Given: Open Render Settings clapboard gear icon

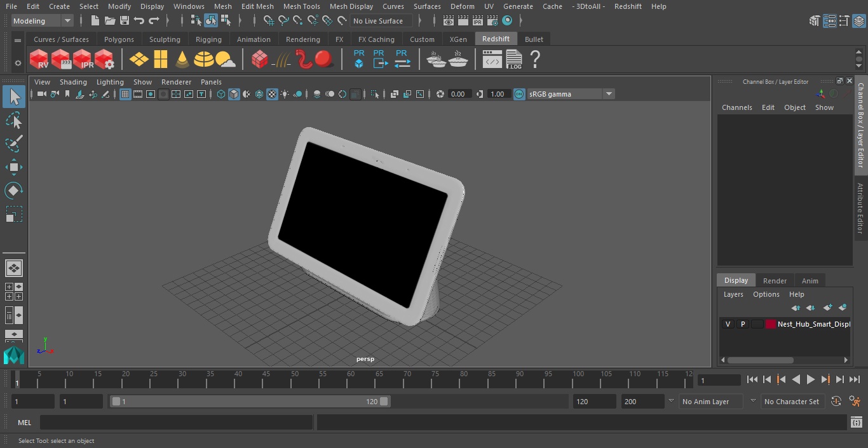Looking at the screenshot, I should point(492,21).
